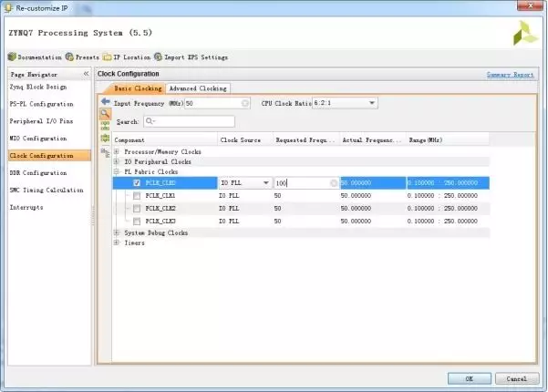Clear the FCLK_CLK0 requested frequency value

click(334, 182)
